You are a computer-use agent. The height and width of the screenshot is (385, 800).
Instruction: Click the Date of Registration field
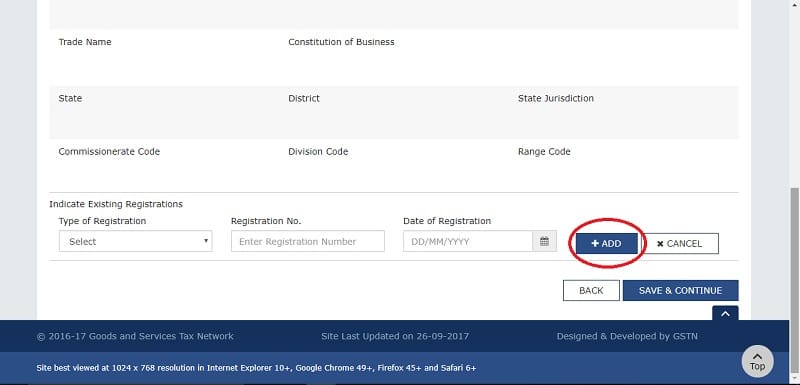tap(468, 241)
